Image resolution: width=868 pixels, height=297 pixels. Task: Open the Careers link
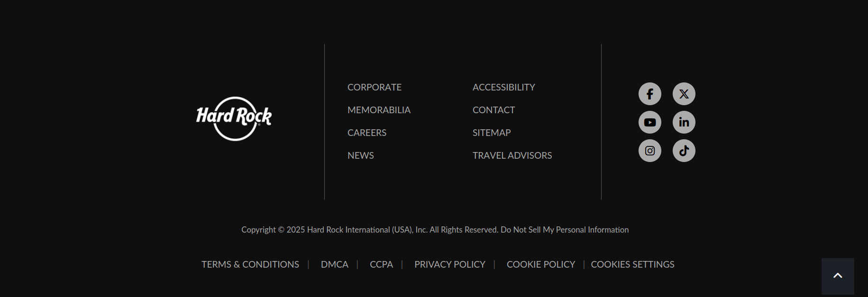(x=367, y=133)
